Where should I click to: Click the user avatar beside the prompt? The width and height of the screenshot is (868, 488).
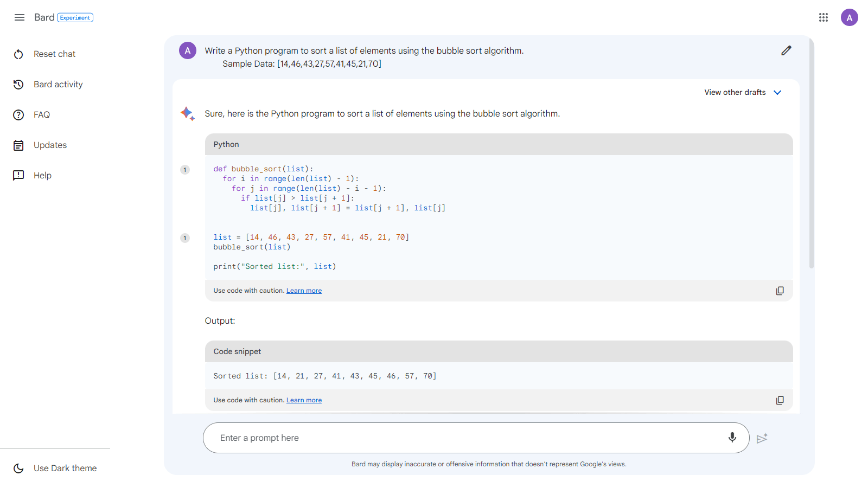pyautogui.click(x=188, y=50)
